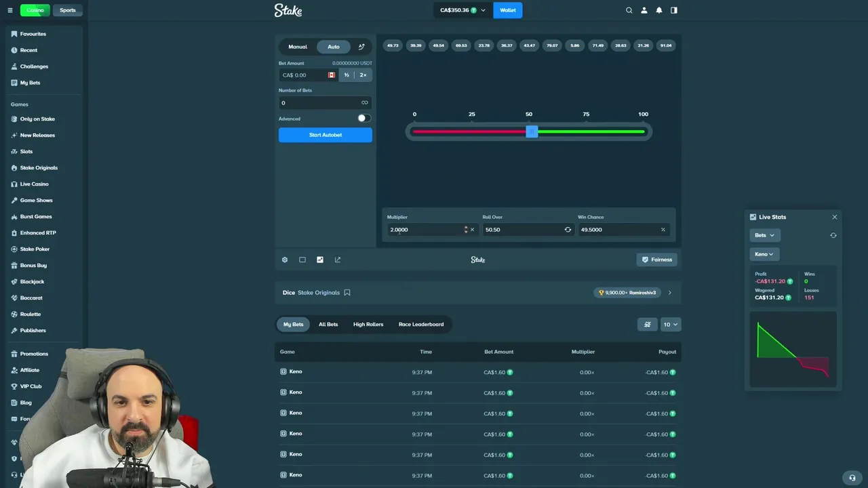
Task: Open the share/popout icon under game
Action: [x=338, y=260]
